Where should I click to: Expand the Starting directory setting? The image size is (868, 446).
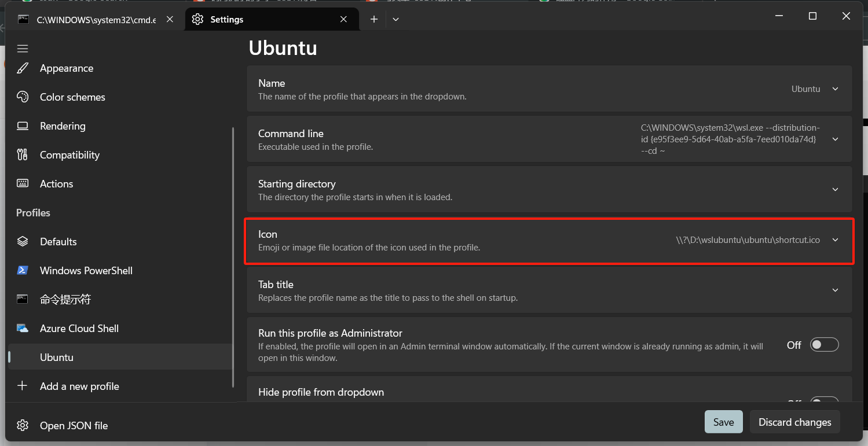click(x=834, y=189)
